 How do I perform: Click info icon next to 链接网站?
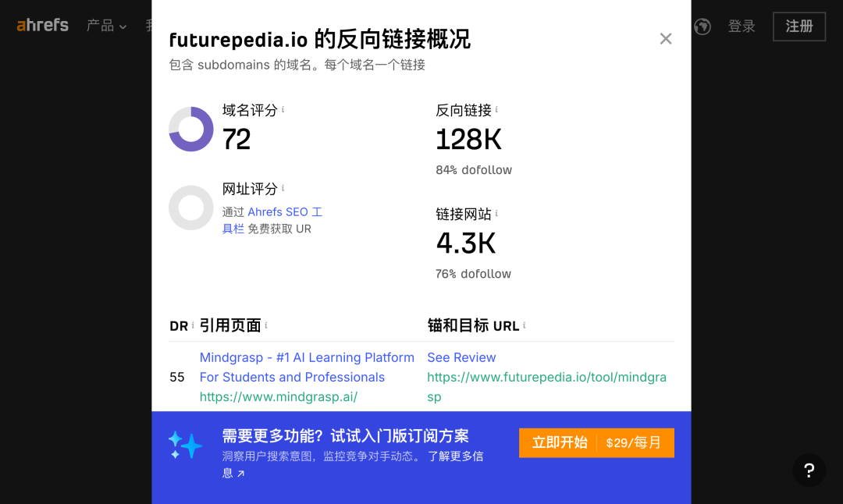(496, 214)
